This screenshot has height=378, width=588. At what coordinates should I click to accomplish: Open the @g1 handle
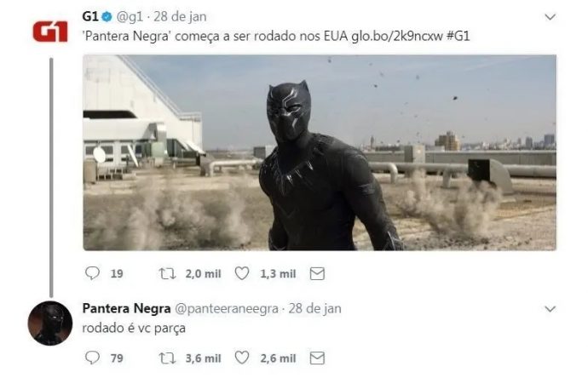tap(130, 17)
